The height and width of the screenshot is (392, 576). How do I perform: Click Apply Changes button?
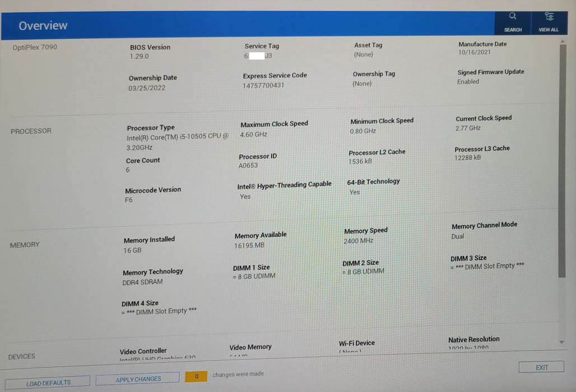click(138, 379)
